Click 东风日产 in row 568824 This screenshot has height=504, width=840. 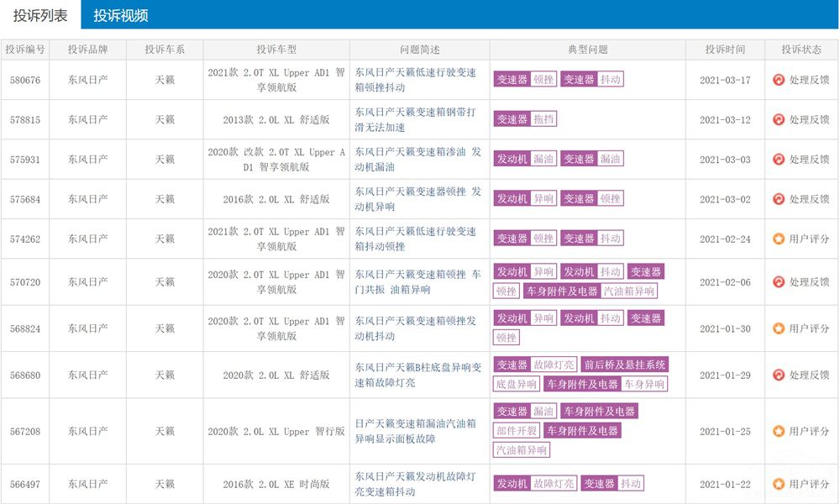[88, 328]
